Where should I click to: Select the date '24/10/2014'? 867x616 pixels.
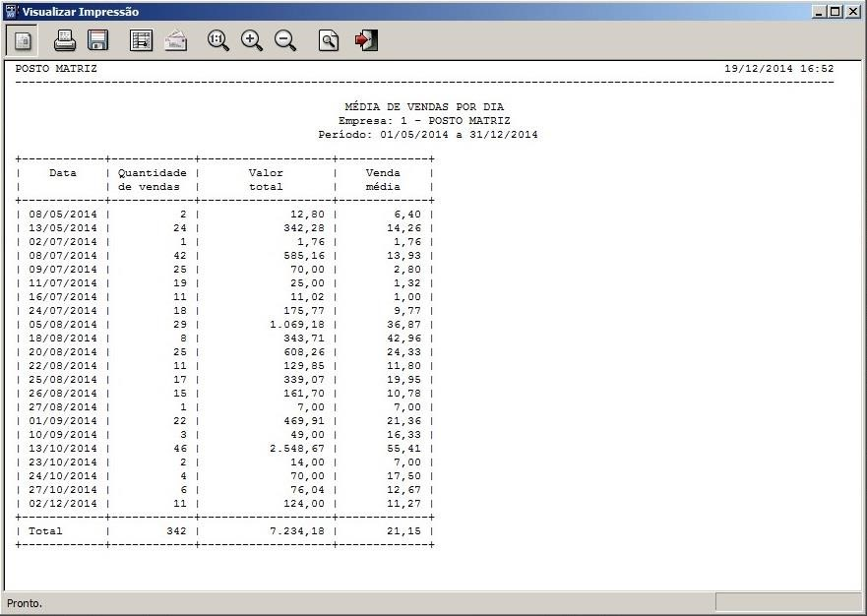coord(62,476)
